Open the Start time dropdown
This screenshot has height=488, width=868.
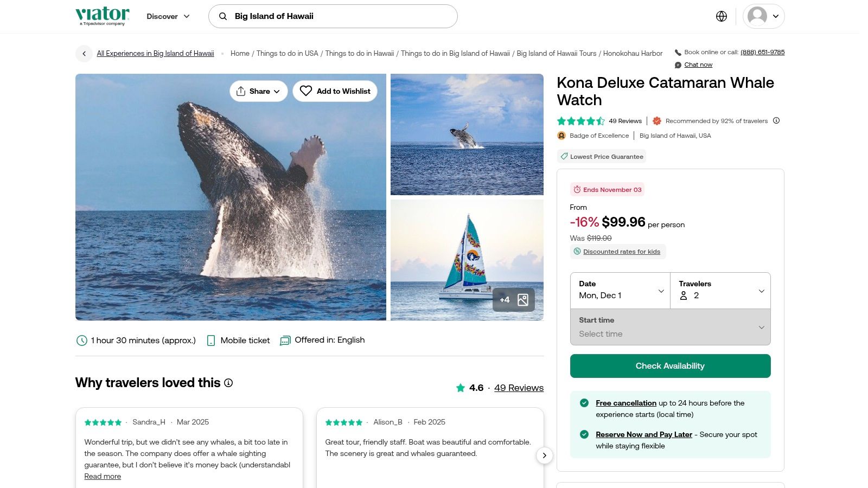pyautogui.click(x=670, y=327)
